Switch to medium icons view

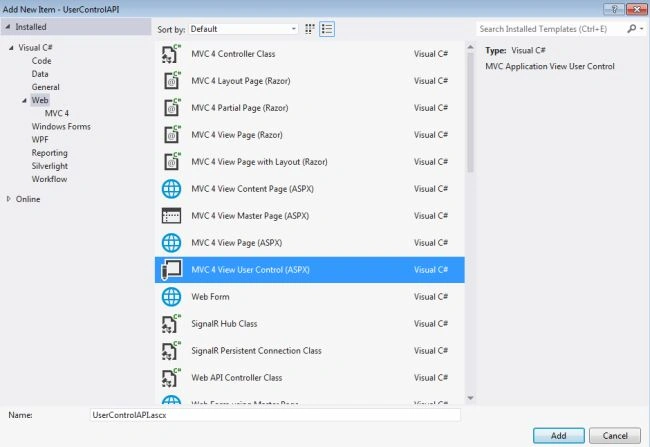(310, 29)
